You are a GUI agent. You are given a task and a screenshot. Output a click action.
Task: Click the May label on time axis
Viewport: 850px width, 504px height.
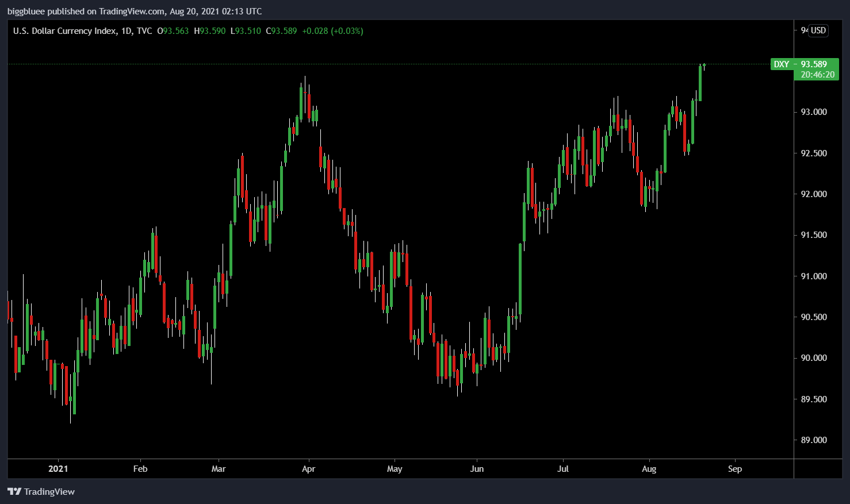click(x=395, y=469)
